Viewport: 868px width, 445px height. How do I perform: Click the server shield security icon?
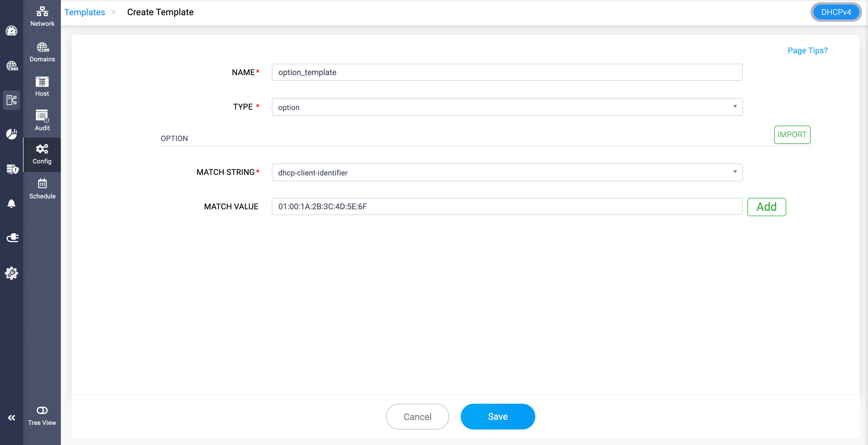pos(12,169)
